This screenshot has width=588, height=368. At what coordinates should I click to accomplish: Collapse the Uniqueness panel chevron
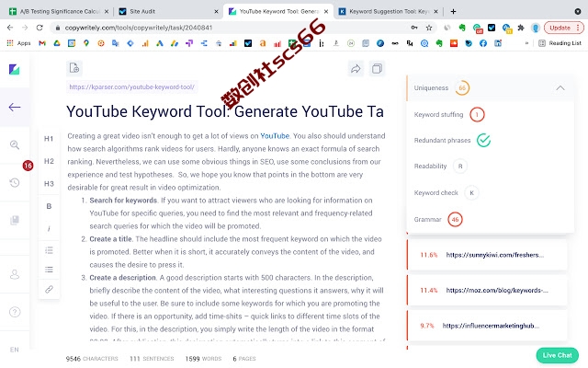pos(560,88)
